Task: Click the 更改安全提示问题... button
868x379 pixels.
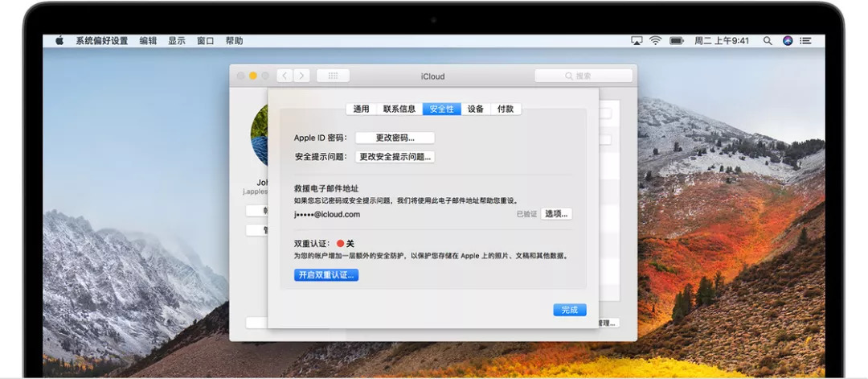Action: tap(395, 157)
